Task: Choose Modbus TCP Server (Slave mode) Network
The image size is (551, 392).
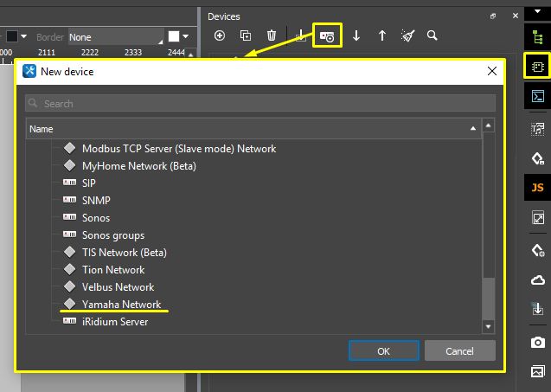Action: tap(178, 149)
